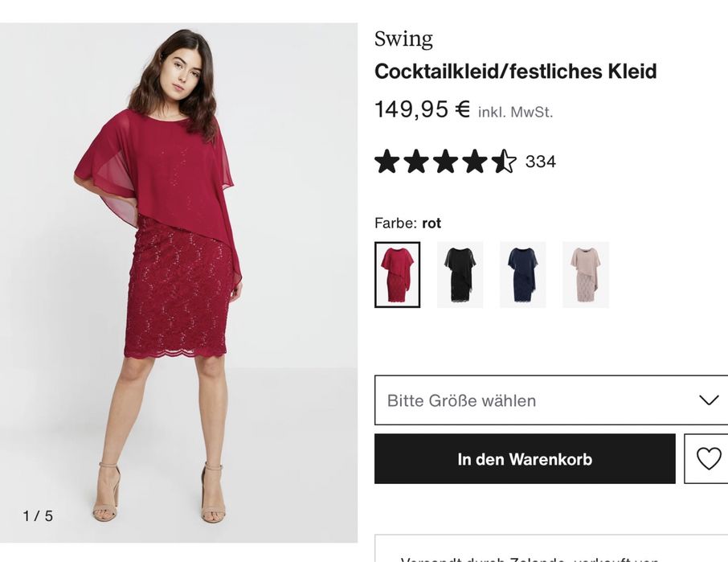Click the fourth rating star

(x=475, y=162)
